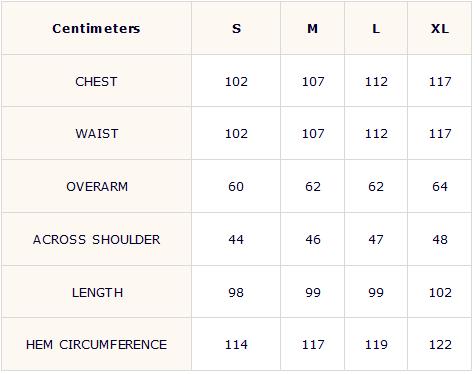Viewport: 475px width, 374px height.
Task: Click the Centimeters header cell
Action: click(96, 29)
